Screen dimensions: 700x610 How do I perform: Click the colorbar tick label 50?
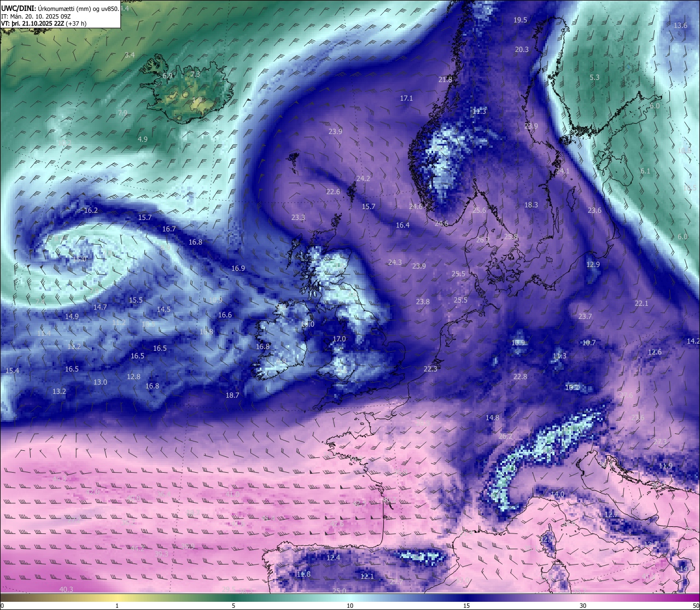(696, 606)
